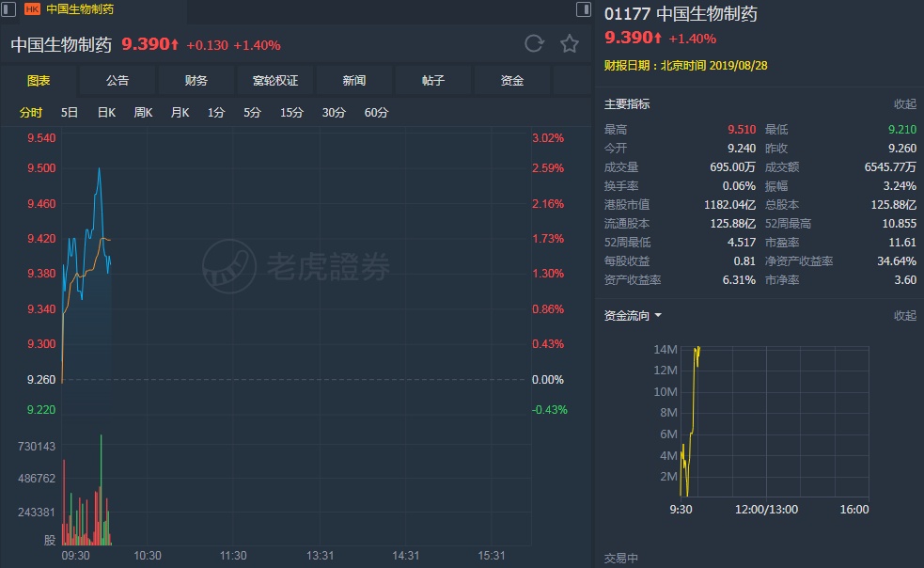
Task: Switch chart period to 日K
Action: click(x=106, y=113)
